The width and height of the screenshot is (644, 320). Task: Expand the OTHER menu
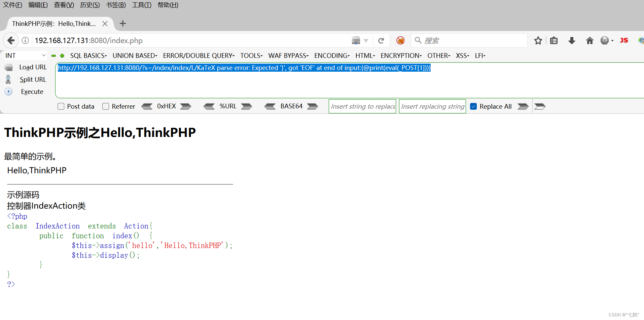[439, 56]
